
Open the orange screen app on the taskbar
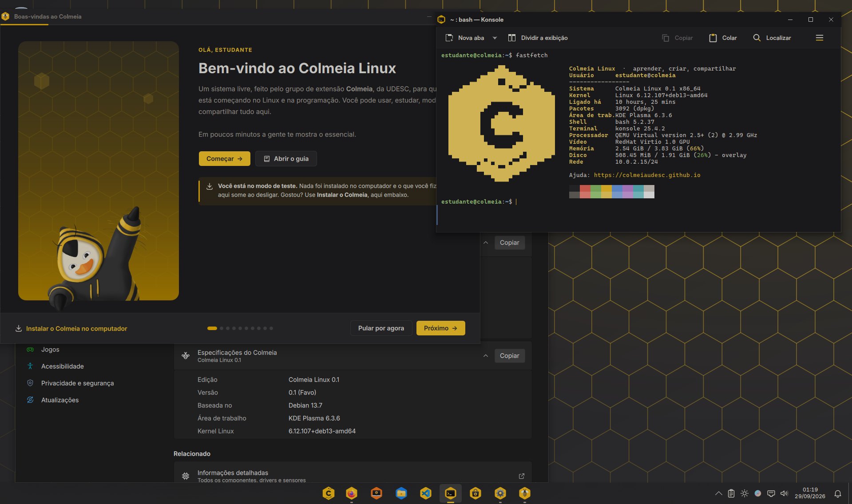[x=376, y=493]
